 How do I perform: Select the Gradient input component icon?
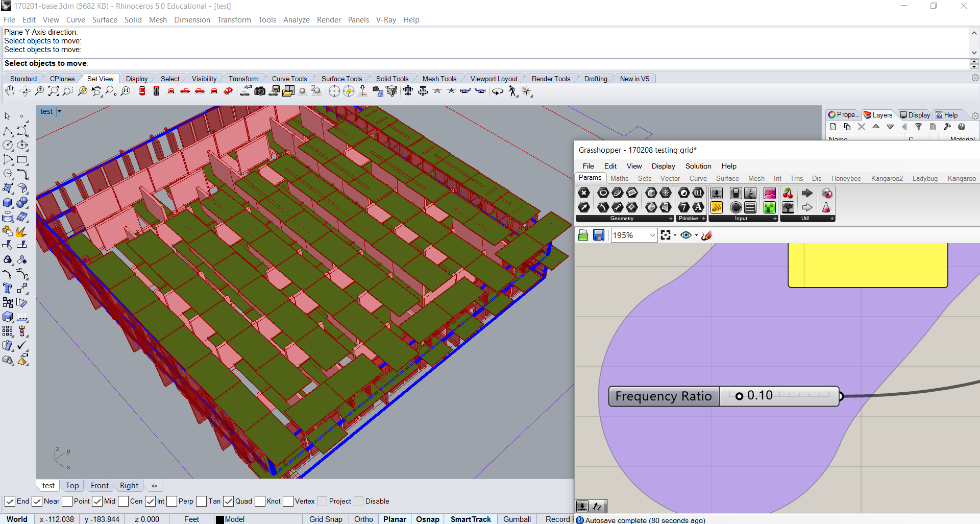pos(770,193)
